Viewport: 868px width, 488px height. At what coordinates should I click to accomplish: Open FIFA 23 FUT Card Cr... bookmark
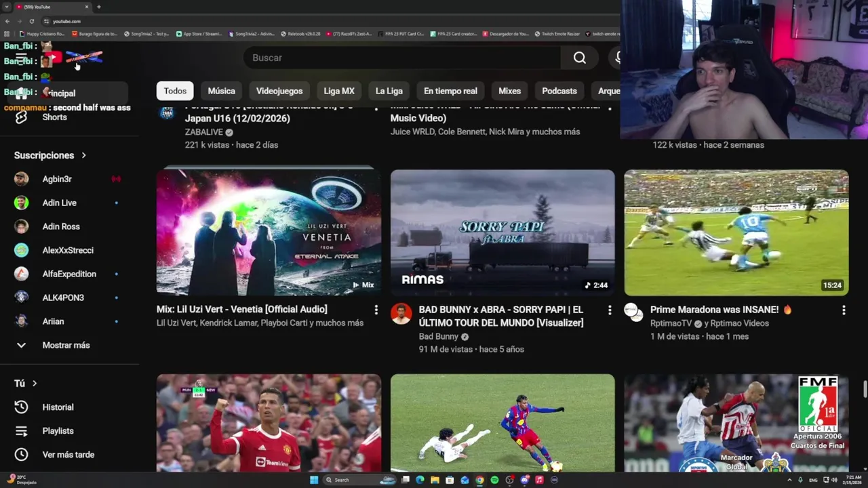pos(401,33)
